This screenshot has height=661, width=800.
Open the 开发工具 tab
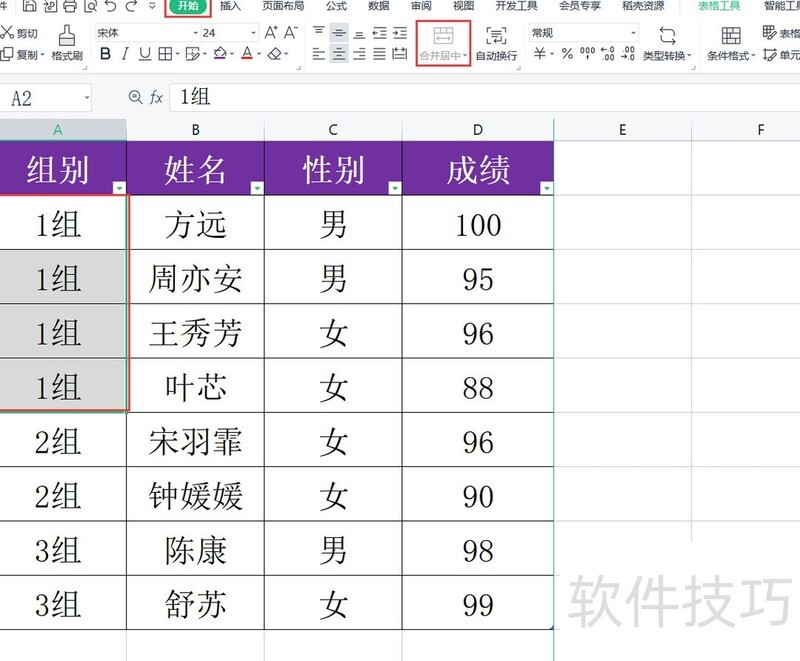point(516,6)
